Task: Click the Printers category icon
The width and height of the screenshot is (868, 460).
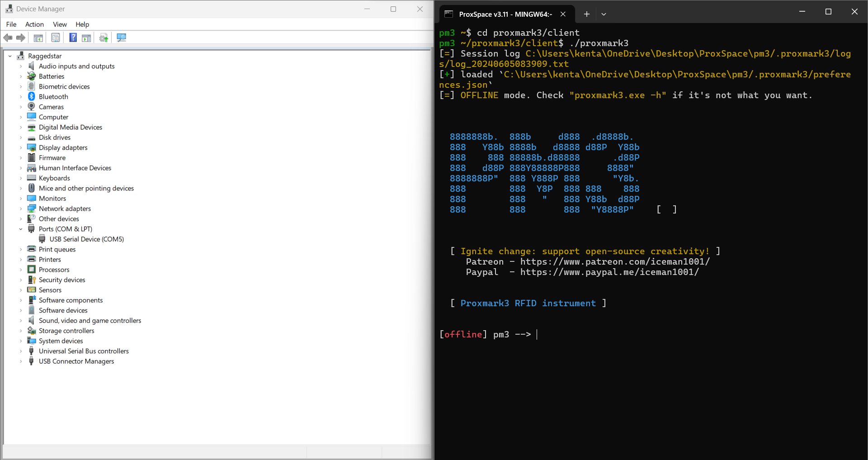Action: click(31, 259)
